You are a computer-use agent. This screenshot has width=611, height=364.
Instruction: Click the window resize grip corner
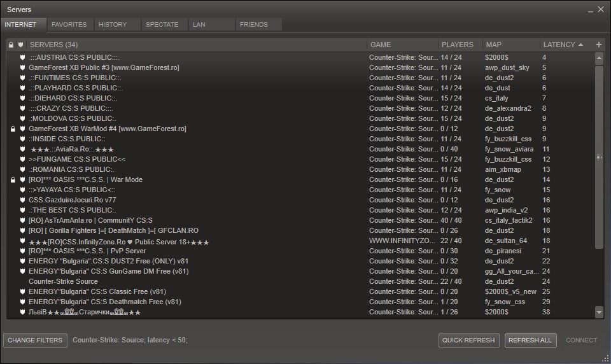pyautogui.click(x=605, y=359)
